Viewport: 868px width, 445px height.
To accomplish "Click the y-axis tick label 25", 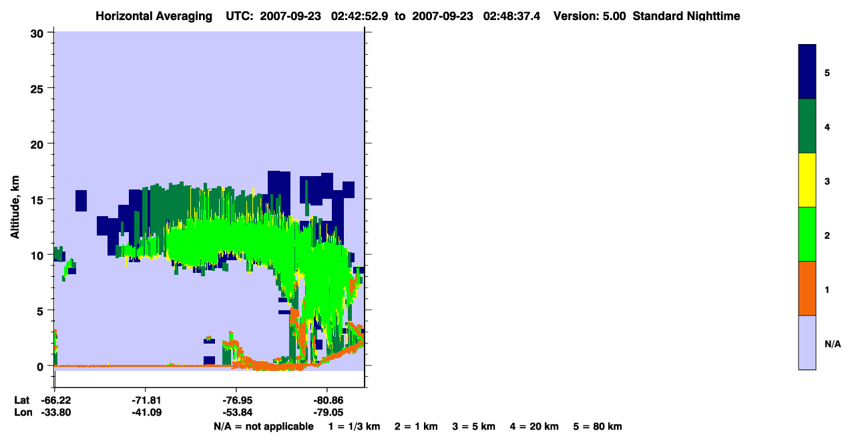I will tap(37, 88).
